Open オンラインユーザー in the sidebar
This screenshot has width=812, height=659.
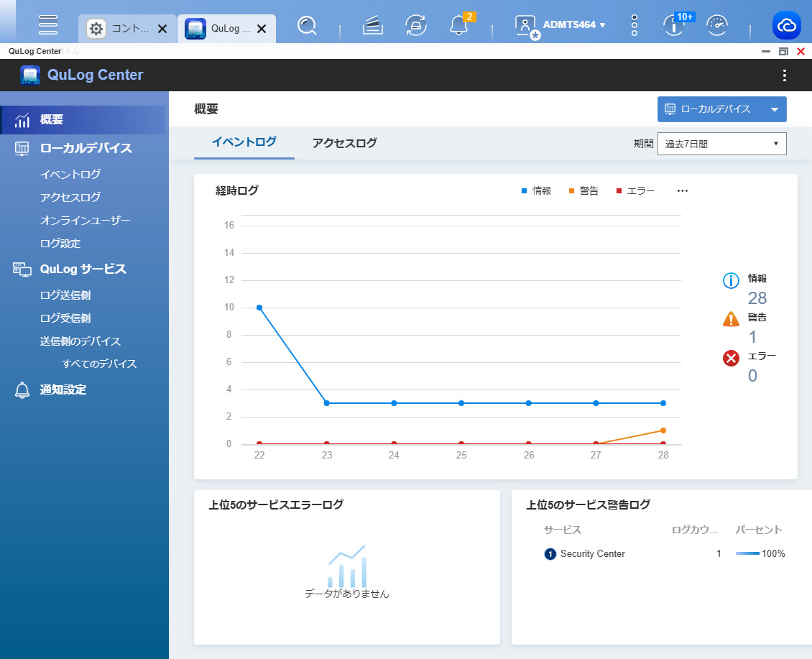(x=85, y=221)
